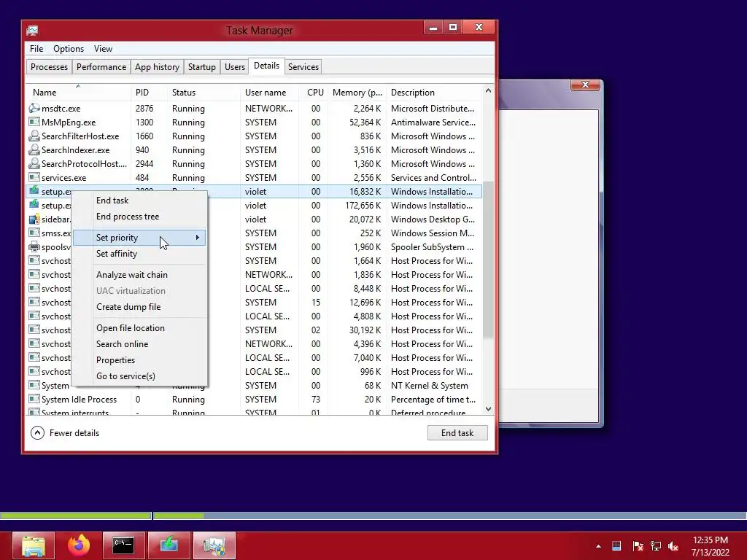Viewport: 747px width, 560px height.
Task: Click the Fewer details arrow icon
Action: point(37,432)
